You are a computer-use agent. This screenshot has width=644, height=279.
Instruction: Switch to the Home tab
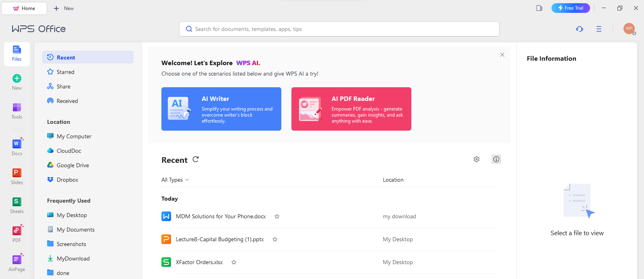tap(24, 8)
